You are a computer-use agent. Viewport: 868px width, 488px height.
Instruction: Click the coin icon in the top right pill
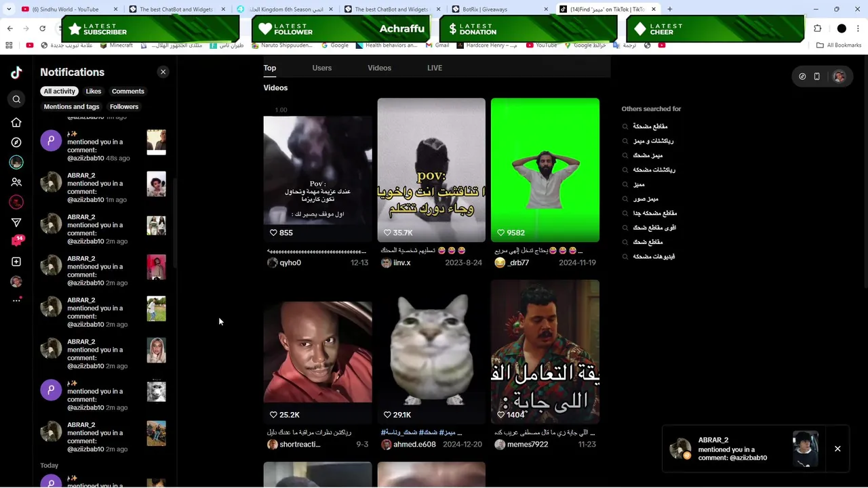pyautogui.click(x=802, y=77)
